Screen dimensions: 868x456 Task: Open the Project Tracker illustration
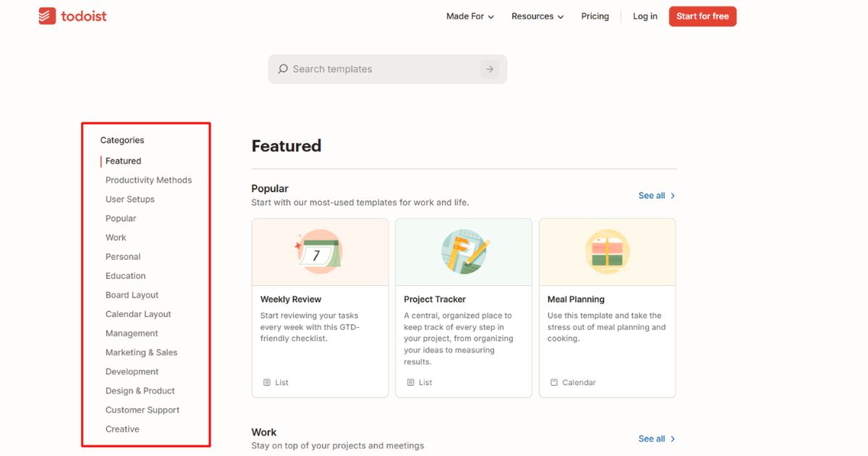[x=464, y=252]
